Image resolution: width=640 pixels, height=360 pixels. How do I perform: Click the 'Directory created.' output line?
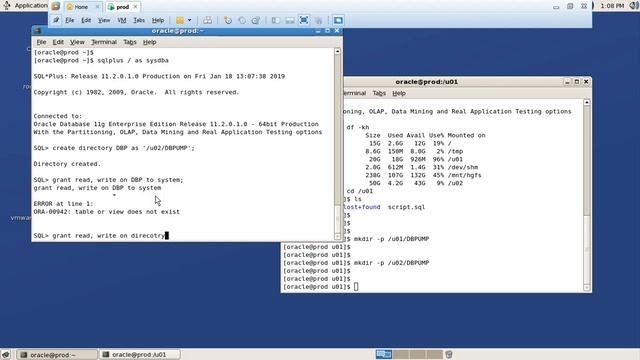coord(67,164)
